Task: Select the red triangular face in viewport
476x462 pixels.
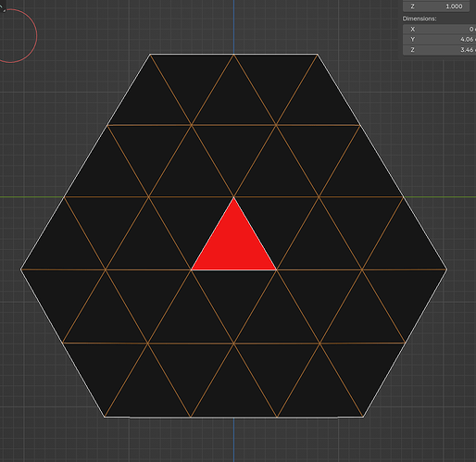Action: coord(233,245)
